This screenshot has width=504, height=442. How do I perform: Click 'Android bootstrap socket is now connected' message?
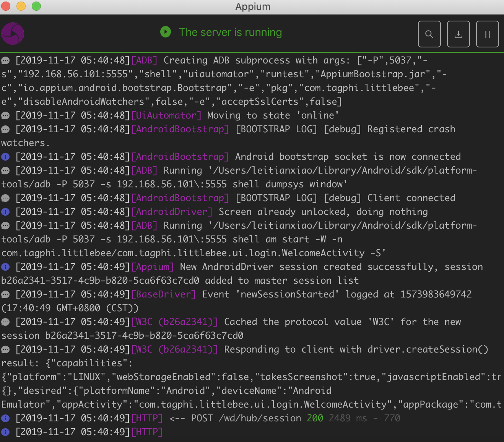tap(348, 157)
